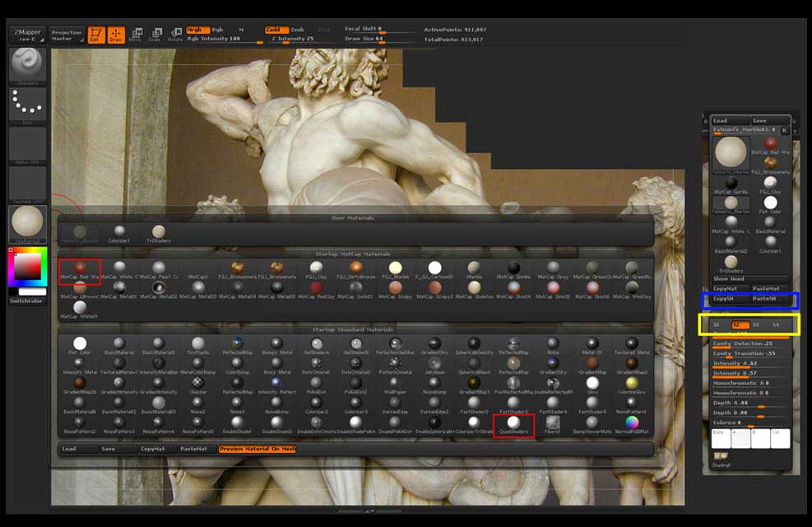Click PasteMat at the popup bottom
The width and height of the screenshot is (812, 527).
[x=194, y=449]
